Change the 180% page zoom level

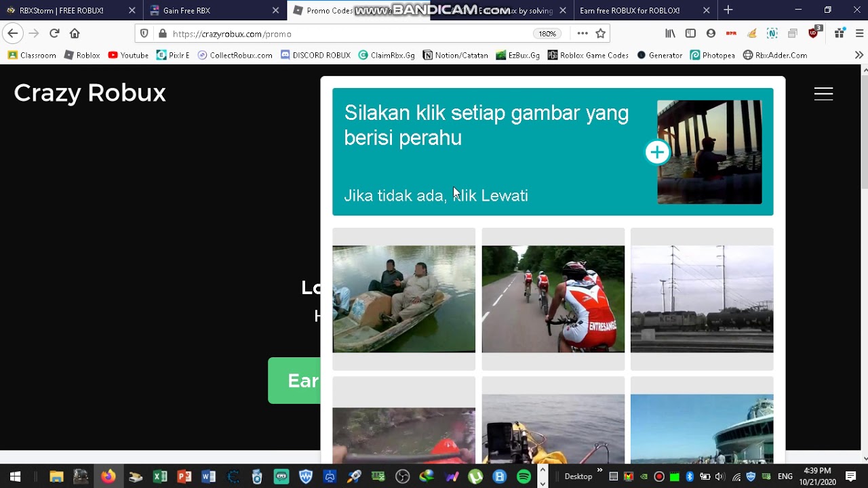547,33
